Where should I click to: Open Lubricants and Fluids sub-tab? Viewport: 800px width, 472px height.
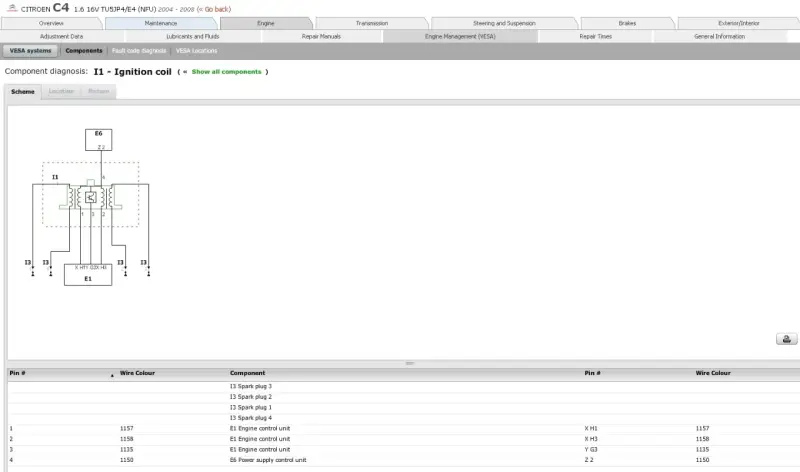pyautogui.click(x=192, y=37)
